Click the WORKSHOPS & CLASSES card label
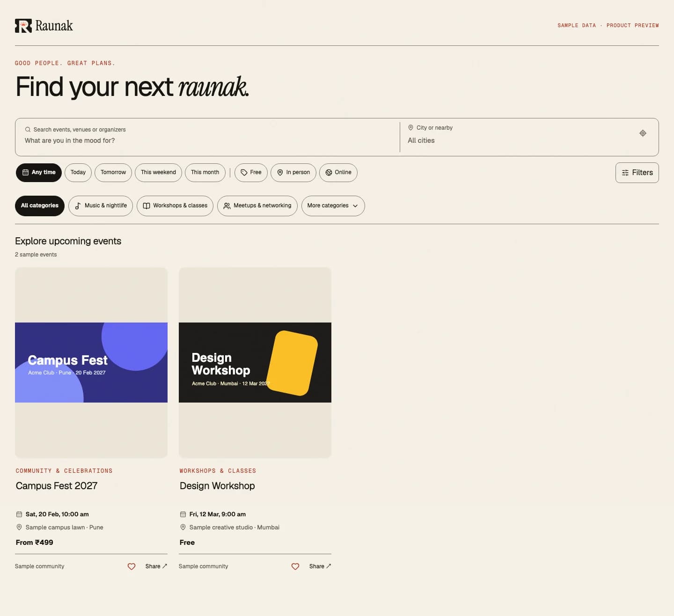674x616 pixels. point(218,471)
